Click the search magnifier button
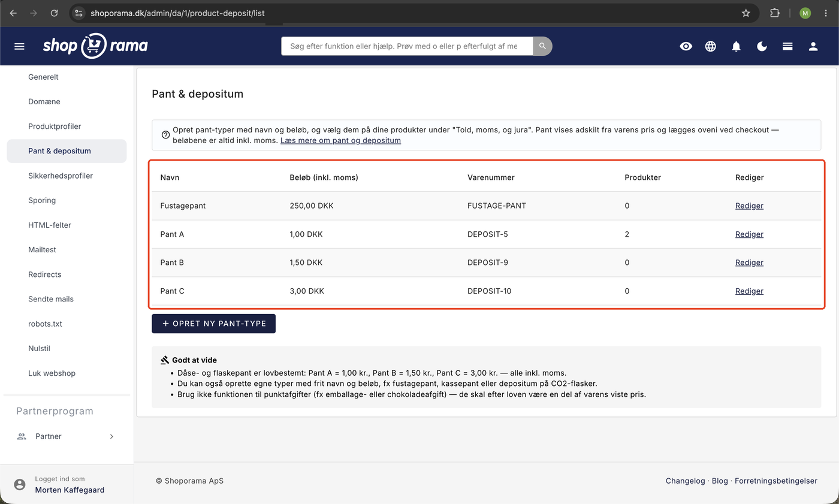 click(542, 46)
